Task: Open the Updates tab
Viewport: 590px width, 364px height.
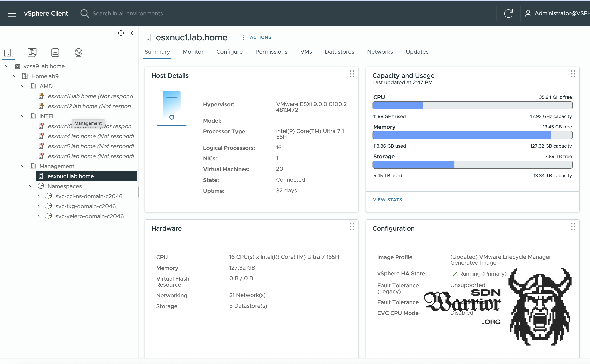Action: click(x=417, y=52)
